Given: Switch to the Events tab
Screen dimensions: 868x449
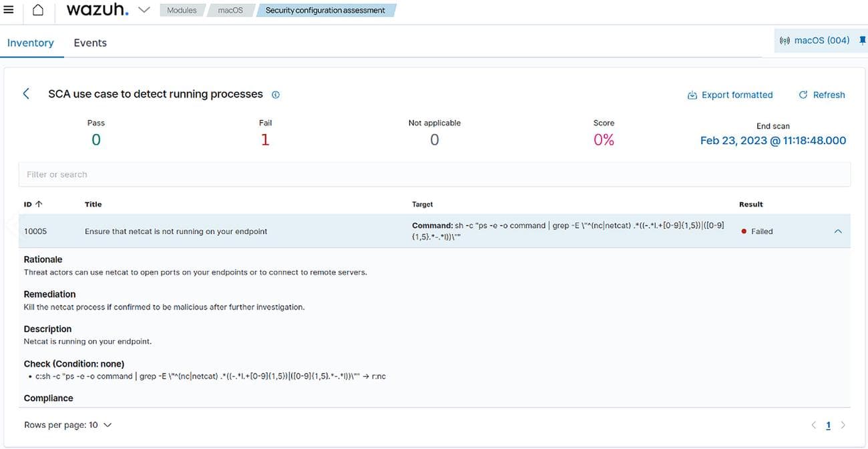Looking at the screenshot, I should pyautogui.click(x=90, y=43).
